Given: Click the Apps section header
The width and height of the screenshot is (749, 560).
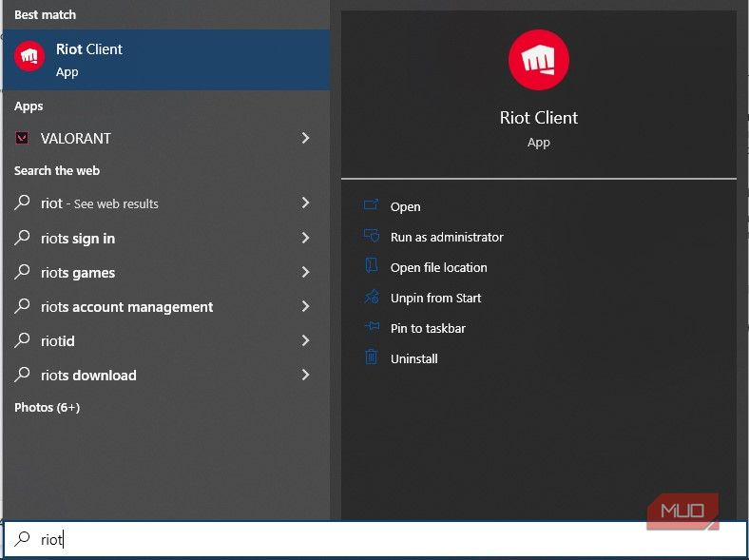Looking at the screenshot, I should coord(29,106).
